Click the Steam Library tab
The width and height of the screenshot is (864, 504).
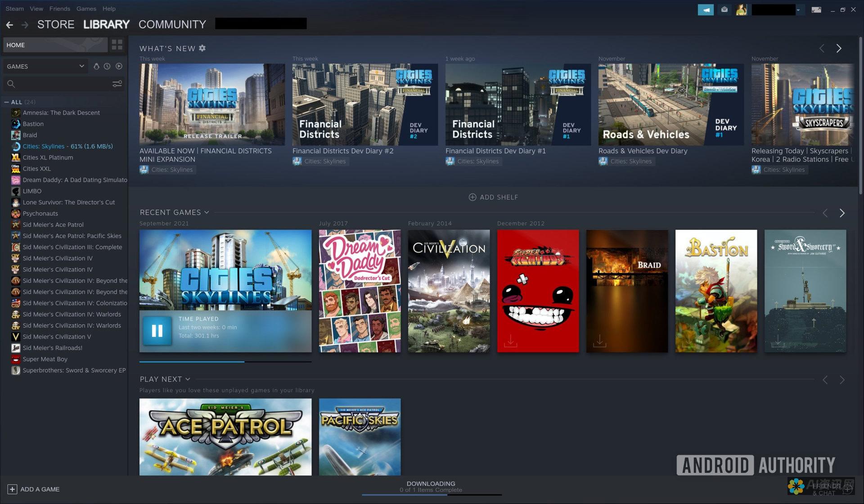coord(107,24)
